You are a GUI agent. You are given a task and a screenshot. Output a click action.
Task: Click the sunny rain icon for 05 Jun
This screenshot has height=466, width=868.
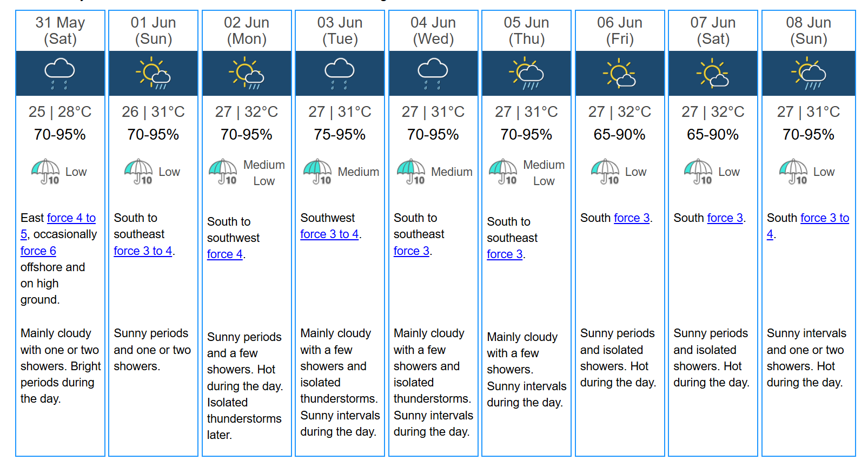pos(526,74)
